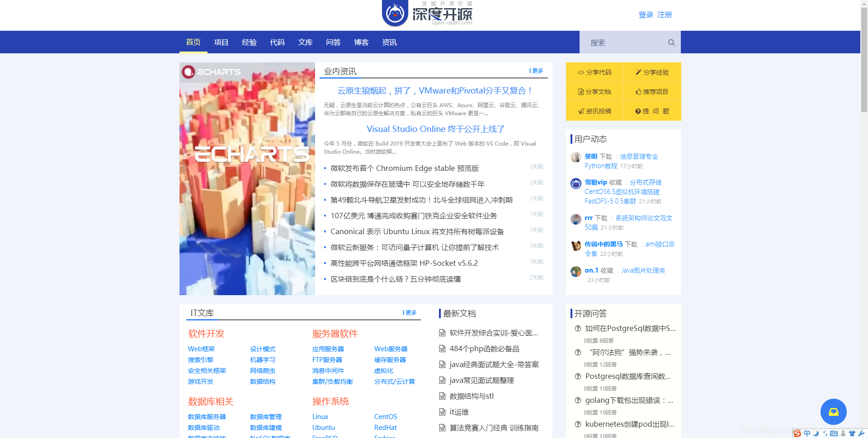868x438 pixels.
Task: Click the 分享经验 button
Action: [652, 72]
